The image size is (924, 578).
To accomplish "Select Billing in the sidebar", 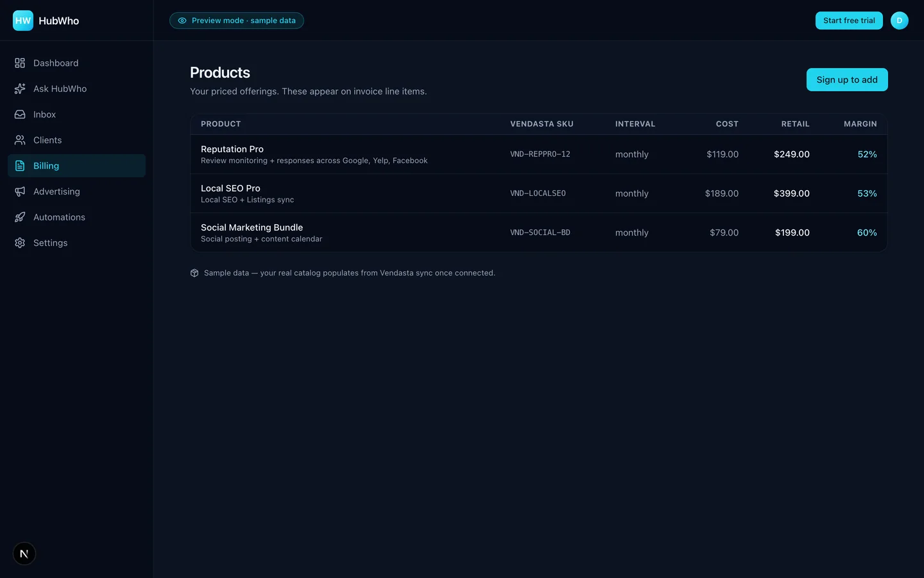I will pyautogui.click(x=77, y=166).
